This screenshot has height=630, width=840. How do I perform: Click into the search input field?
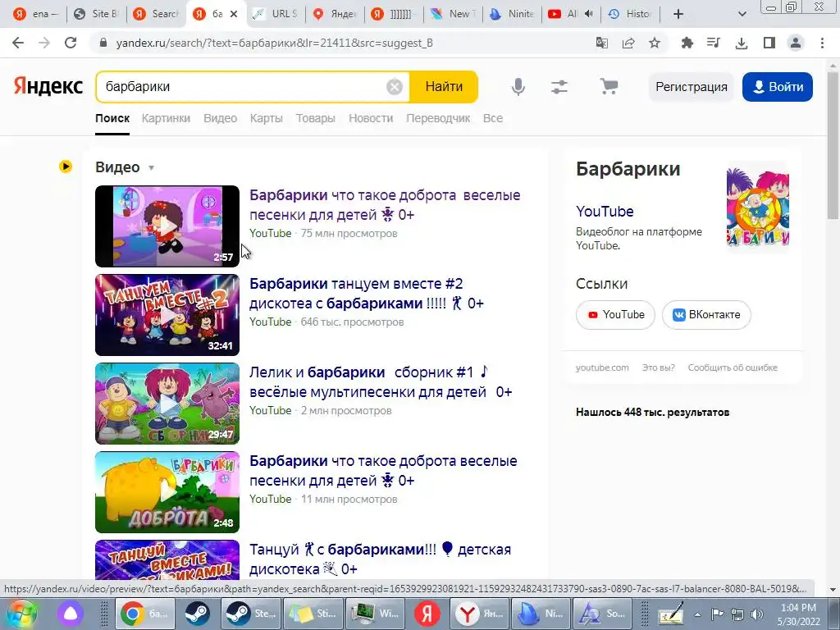pyautogui.click(x=244, y=86)
